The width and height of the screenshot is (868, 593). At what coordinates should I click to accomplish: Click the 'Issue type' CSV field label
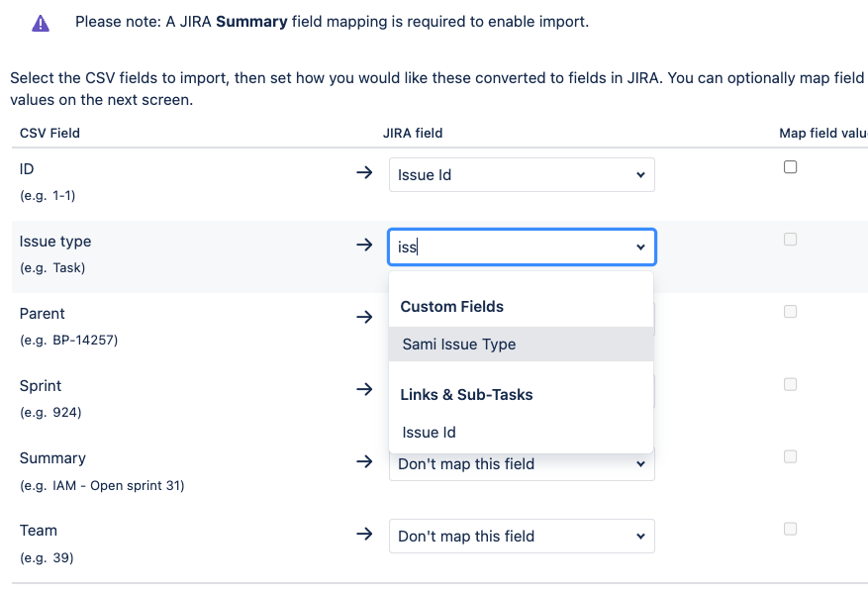(55, 242)
